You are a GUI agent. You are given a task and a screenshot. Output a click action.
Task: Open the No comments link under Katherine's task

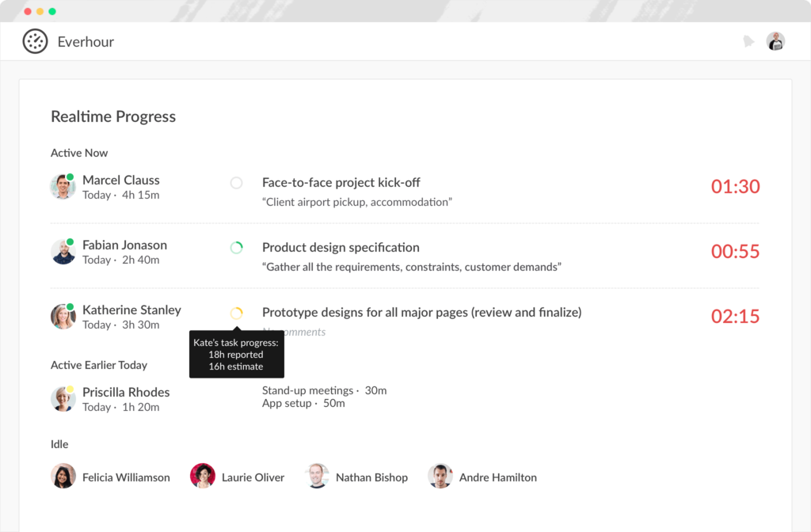click(294, 332)
